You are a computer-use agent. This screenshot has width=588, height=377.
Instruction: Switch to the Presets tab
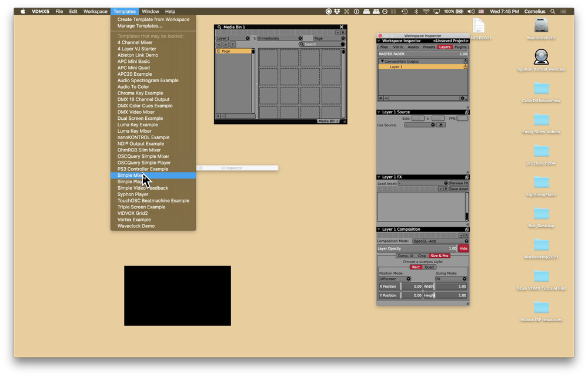click(429, 47)
